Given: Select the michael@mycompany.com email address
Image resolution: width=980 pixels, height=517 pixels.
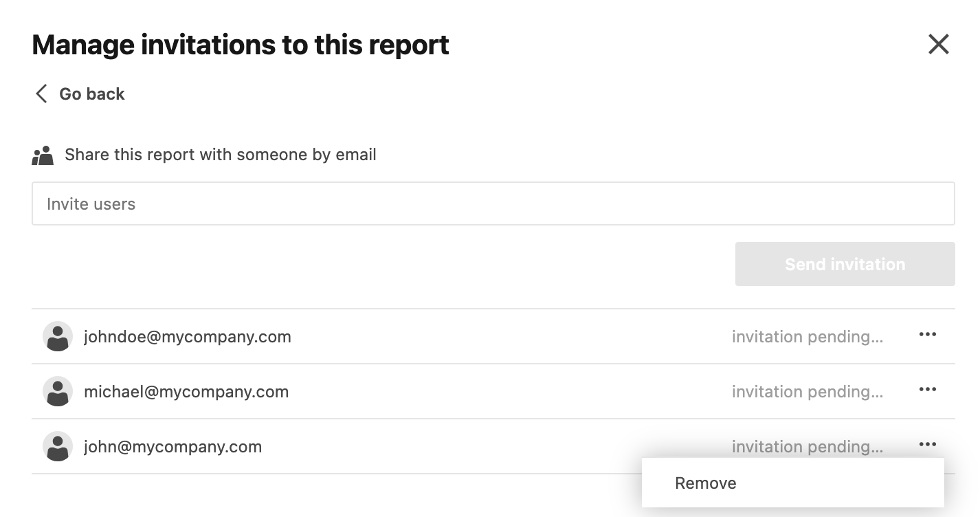Looking at the screenshot, I should point(186,392).
